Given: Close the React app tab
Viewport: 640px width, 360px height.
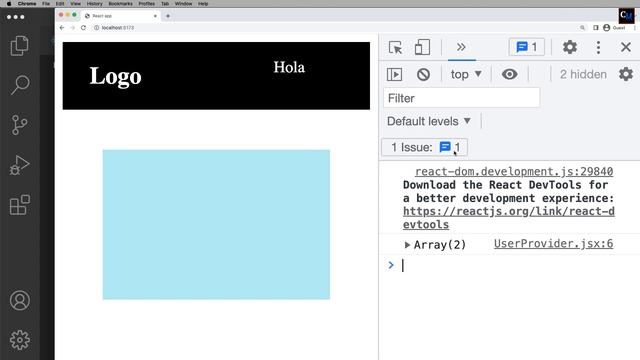Looking at the screenshot, I should 155,16.
